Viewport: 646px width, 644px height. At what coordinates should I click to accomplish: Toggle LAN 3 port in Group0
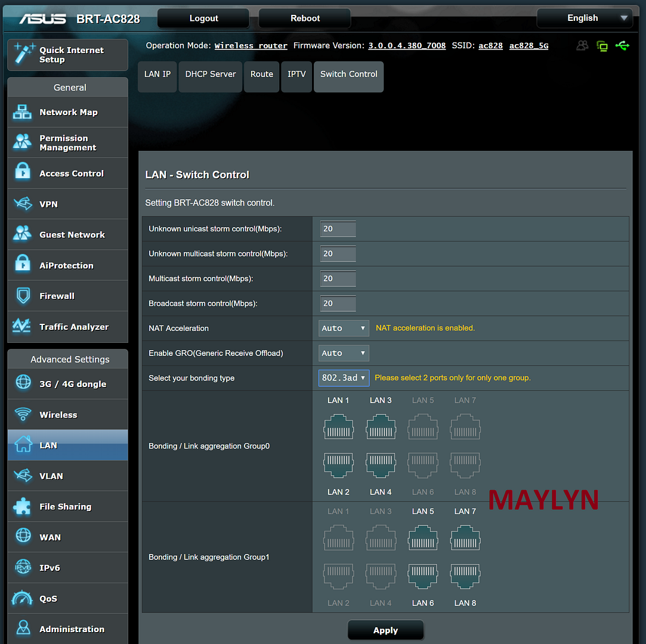(x=381, y=427)
